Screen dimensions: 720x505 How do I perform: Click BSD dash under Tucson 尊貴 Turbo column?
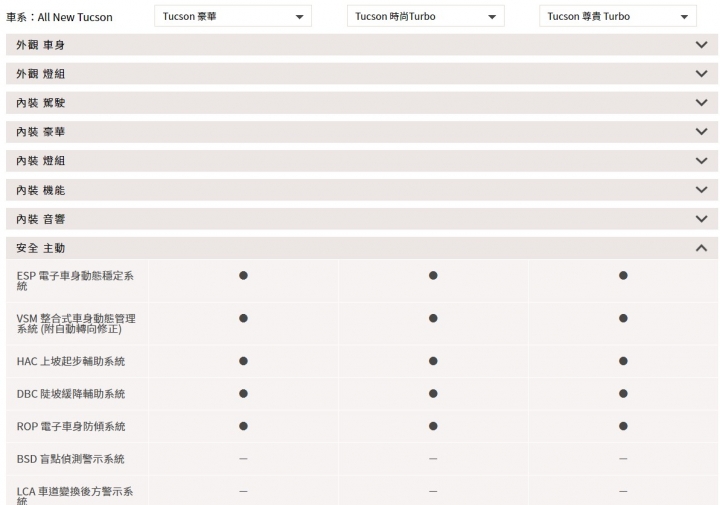(x=623, y=459)
